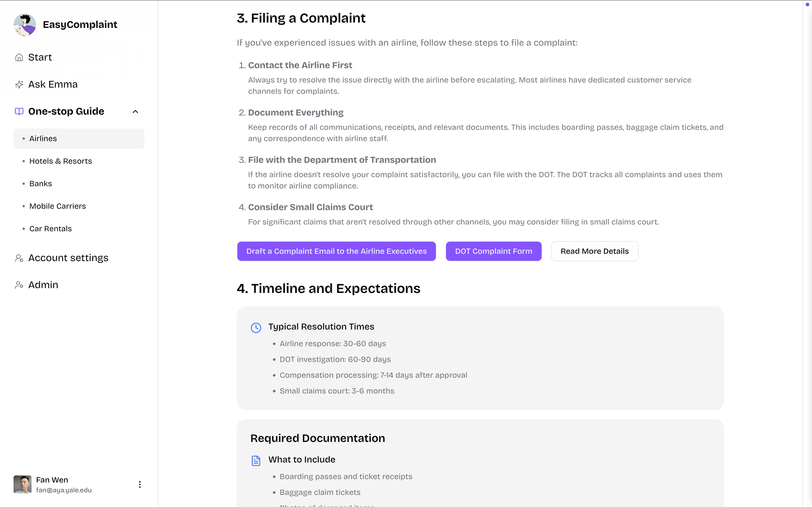Click the user-gear icon beside Account settings

[19, 258]
